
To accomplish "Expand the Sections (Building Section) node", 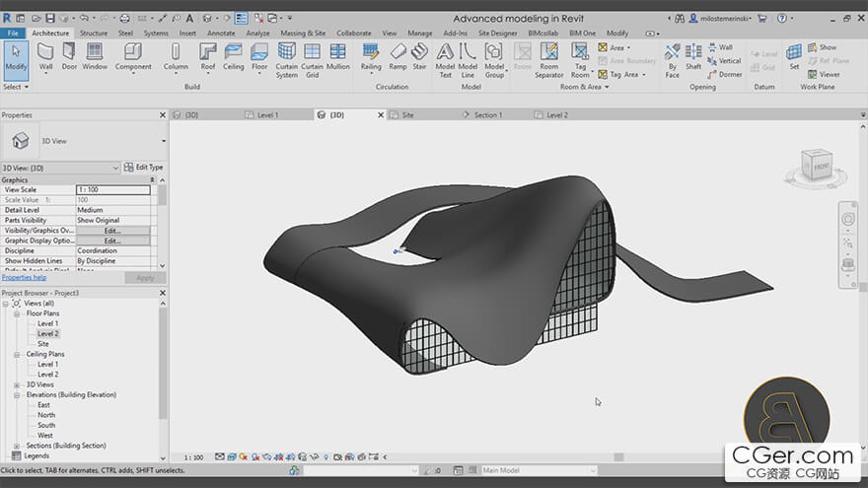I will coord(17,446).
